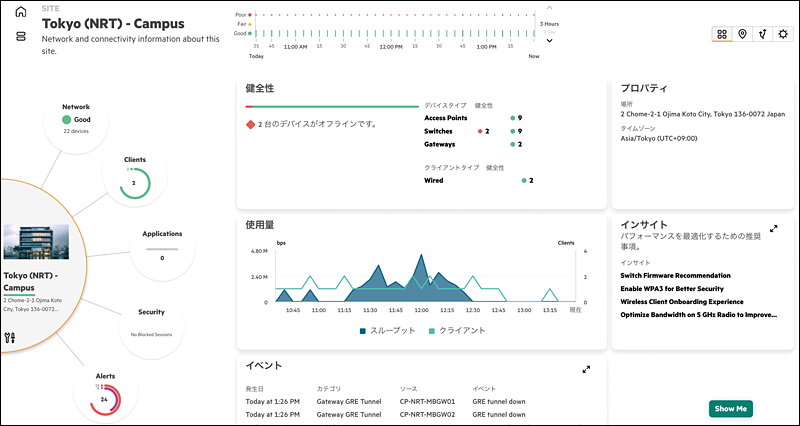Switch to the dashboard grid view
This screenshot has height=426, width=800.
[722, 34]
